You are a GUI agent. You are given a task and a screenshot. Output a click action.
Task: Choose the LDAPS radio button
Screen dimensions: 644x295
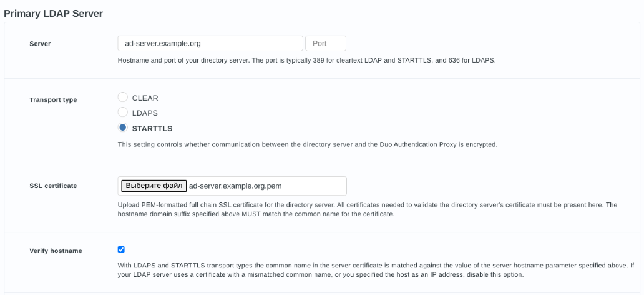click(123, 112)
